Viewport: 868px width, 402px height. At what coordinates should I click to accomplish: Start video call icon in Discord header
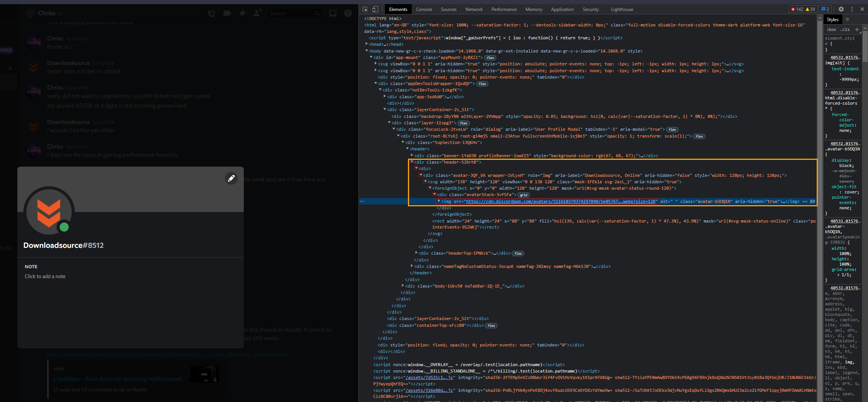click(x=227, y=13)
